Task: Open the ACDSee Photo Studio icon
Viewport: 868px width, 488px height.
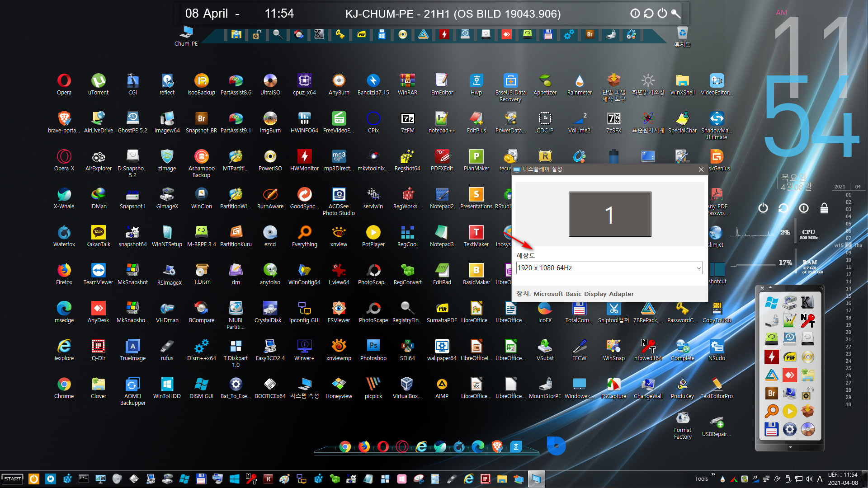Action: point(339,201)
